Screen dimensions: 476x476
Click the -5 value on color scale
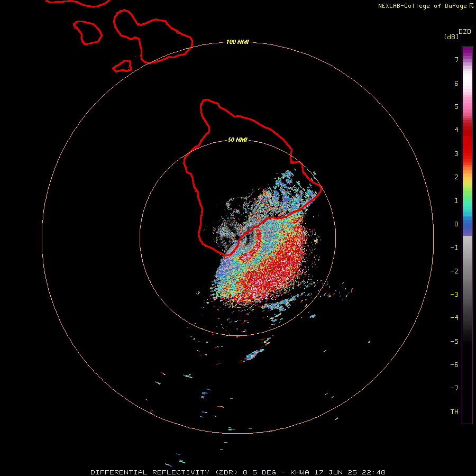click(454, 342)
